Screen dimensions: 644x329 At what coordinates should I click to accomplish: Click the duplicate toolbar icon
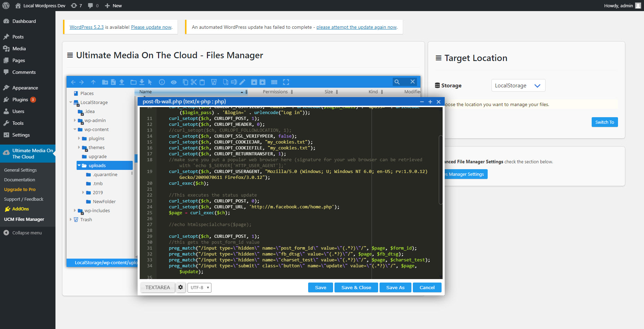pyautogui.click(x=226, y=82)
